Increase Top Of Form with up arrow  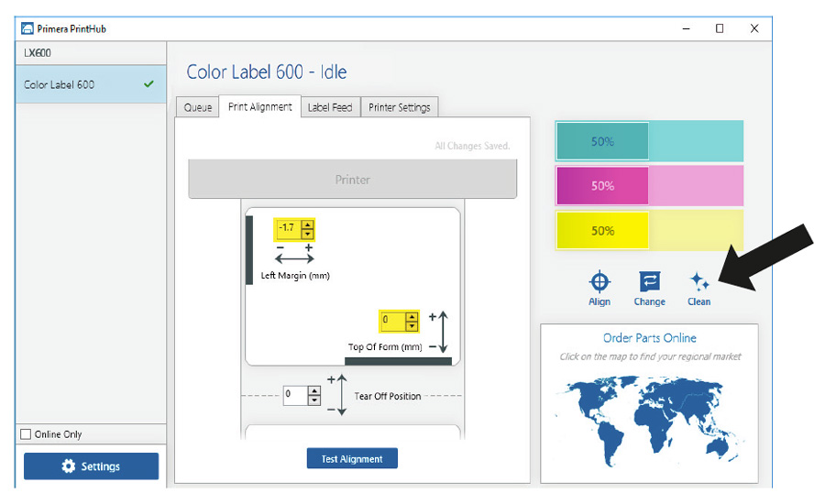(x=412, y=317)
